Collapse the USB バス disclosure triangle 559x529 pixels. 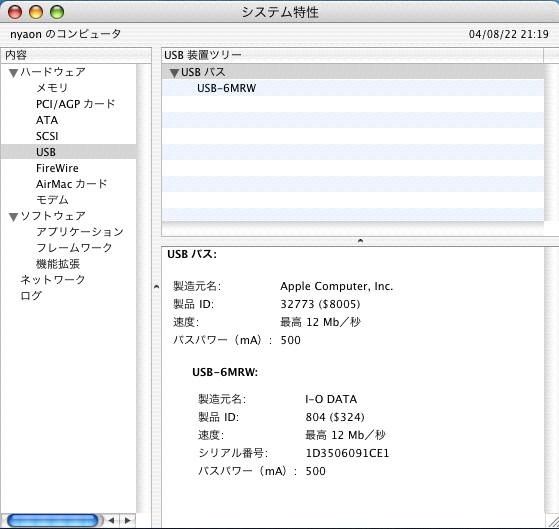[174, 73]
